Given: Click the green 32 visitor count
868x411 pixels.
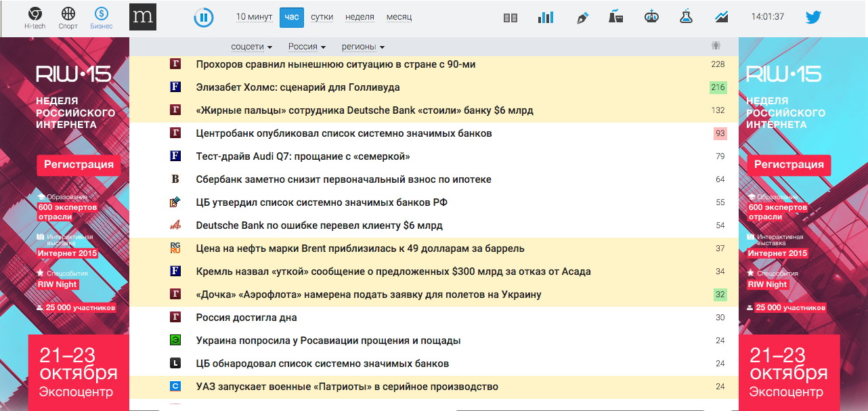Looking at the screenshot, I should (720, 295).
